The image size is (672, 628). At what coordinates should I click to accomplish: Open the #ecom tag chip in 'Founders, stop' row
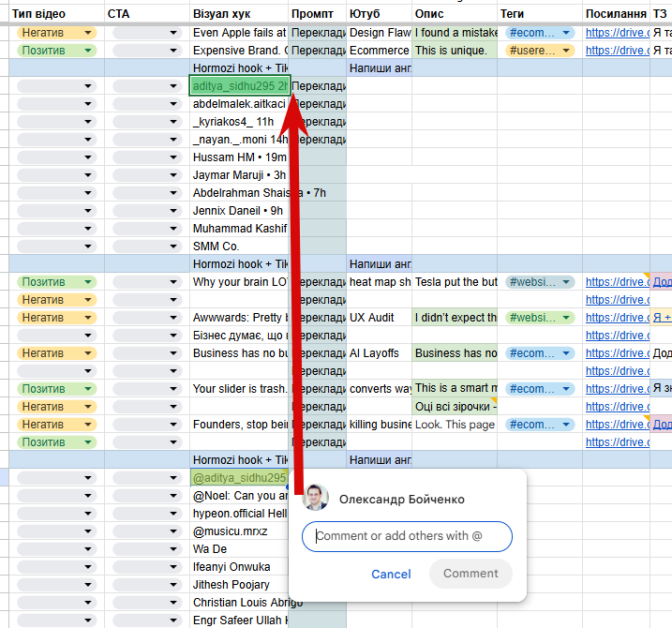click(540, 425)
